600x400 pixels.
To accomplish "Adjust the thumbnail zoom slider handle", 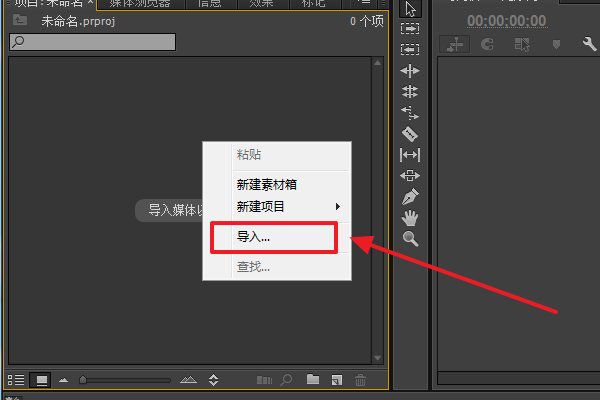I will (x=83, y=380).
